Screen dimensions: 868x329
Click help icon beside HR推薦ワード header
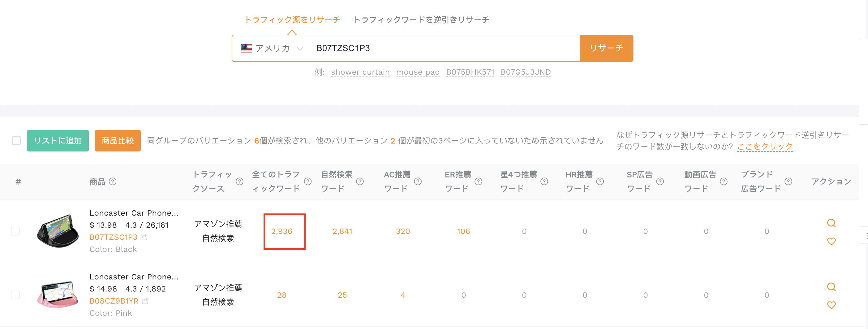(600, 182)
